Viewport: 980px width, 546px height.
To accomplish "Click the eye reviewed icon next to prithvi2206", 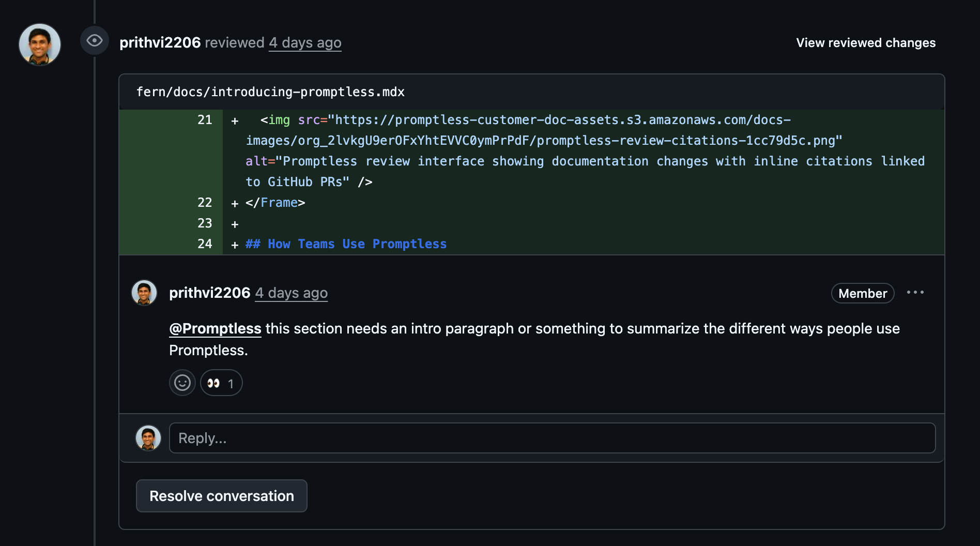I will click(x=95, y=41).
